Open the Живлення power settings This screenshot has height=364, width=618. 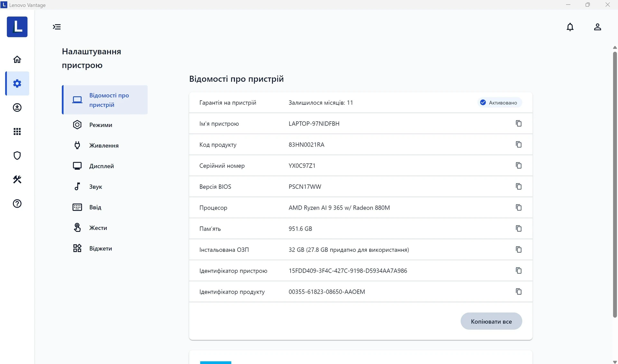(x=105, y=145)
